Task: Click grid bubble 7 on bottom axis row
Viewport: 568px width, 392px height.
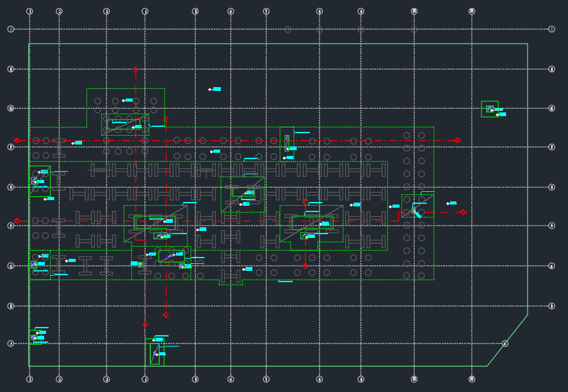Action: pos(266,379)
